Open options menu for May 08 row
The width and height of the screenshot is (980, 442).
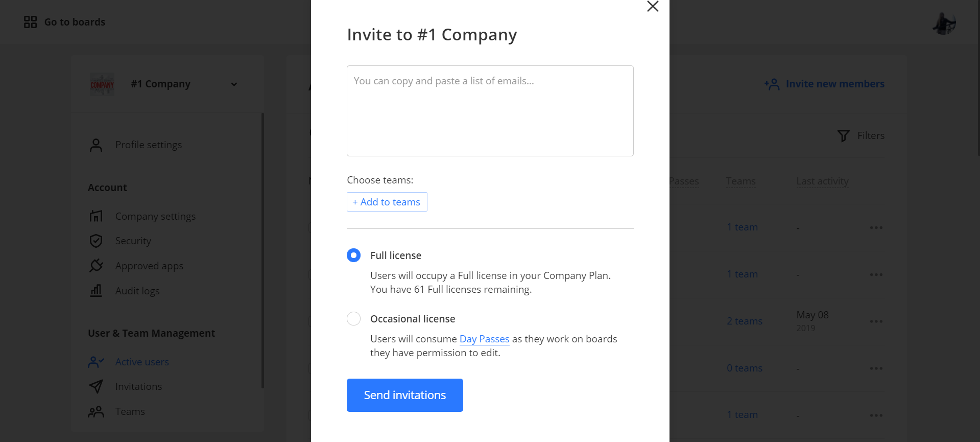pos(876,321)
